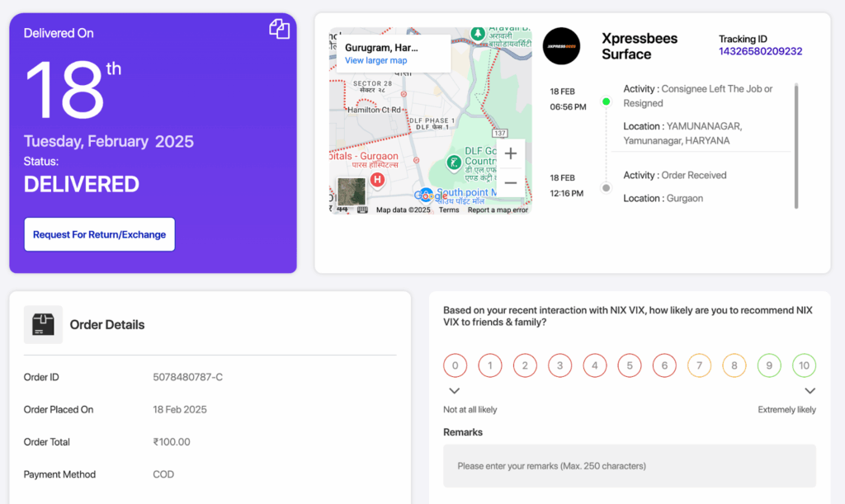Open the 'View larger map' link
Screen dimensions: 845x504
(375, 60)
